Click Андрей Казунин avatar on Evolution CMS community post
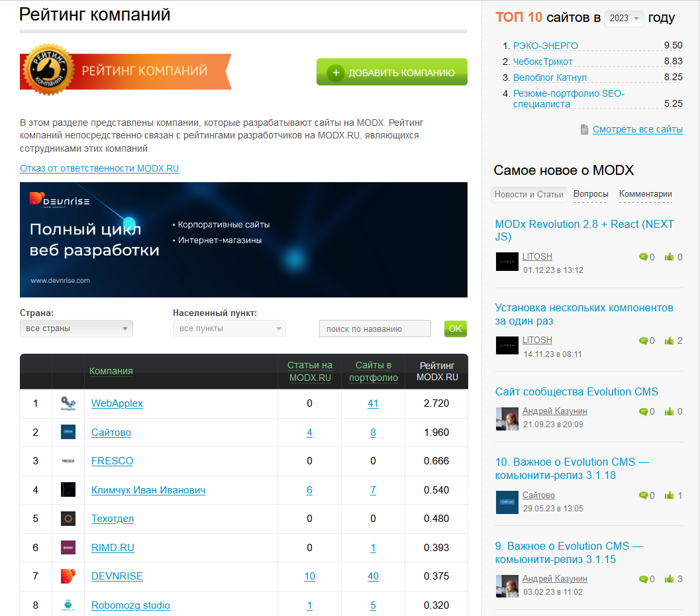This screenshot has width=700, height=616. (x=507, y=419)
